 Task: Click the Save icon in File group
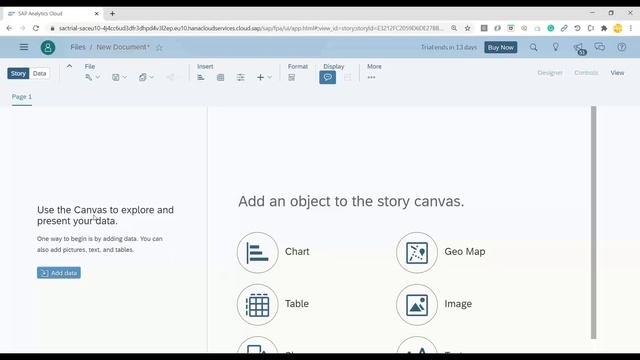coord(116,77)
